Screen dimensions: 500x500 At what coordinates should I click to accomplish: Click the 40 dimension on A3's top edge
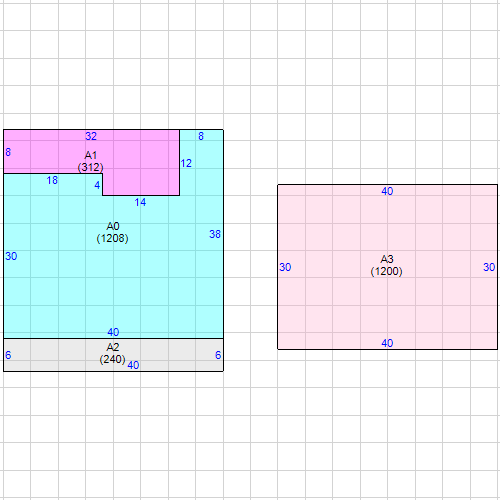coord(387,191)
